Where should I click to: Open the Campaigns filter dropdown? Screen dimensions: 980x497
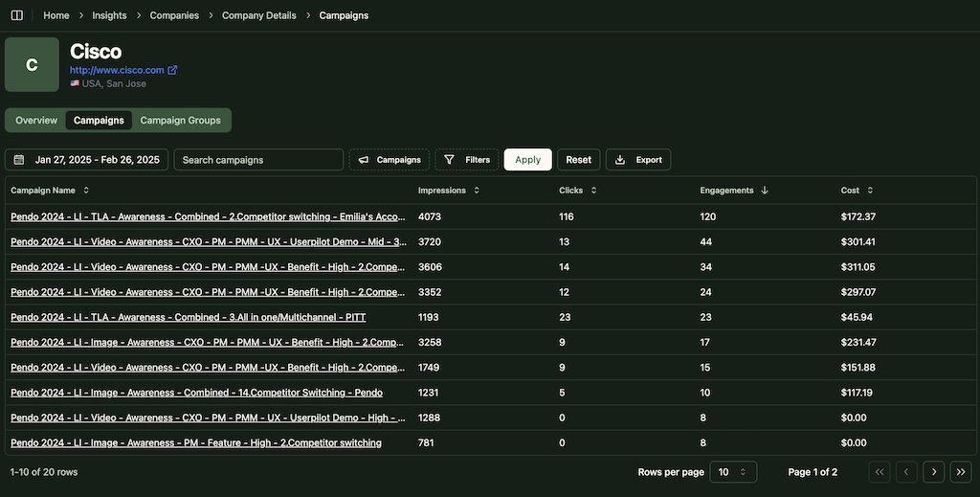click(x=389, y=159)
